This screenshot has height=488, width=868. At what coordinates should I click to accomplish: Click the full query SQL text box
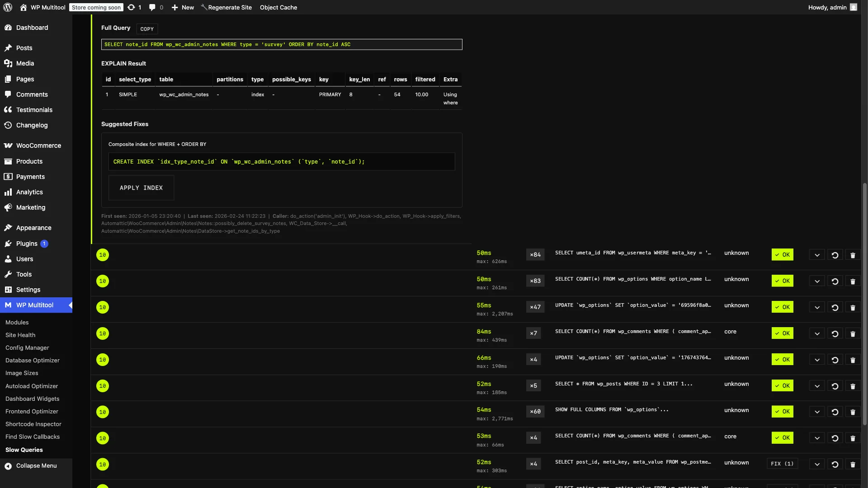click(282, 44)
